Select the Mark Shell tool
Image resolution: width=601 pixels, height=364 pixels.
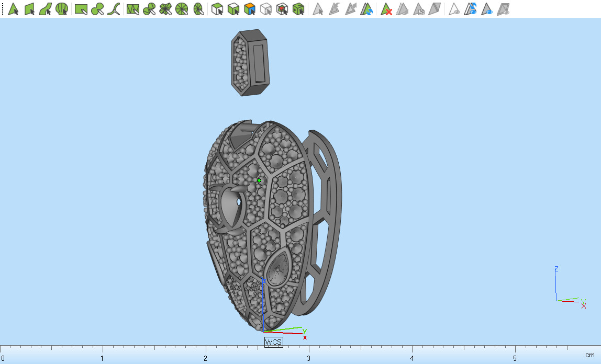pyautogui.click(x=61, y=8)
